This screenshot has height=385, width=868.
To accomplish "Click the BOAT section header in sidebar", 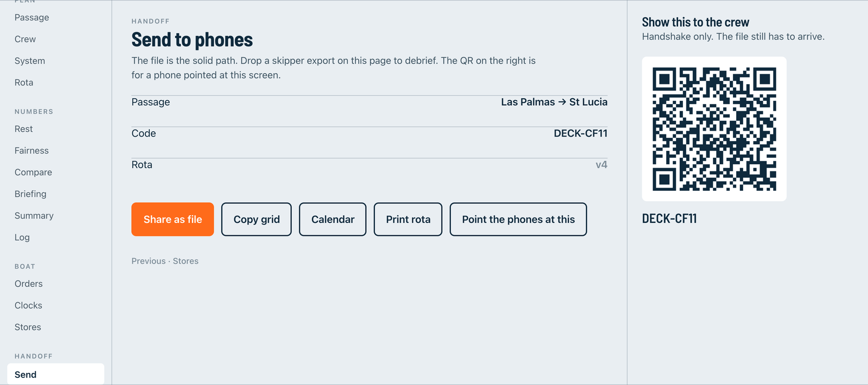I will [x=25, y=267].
